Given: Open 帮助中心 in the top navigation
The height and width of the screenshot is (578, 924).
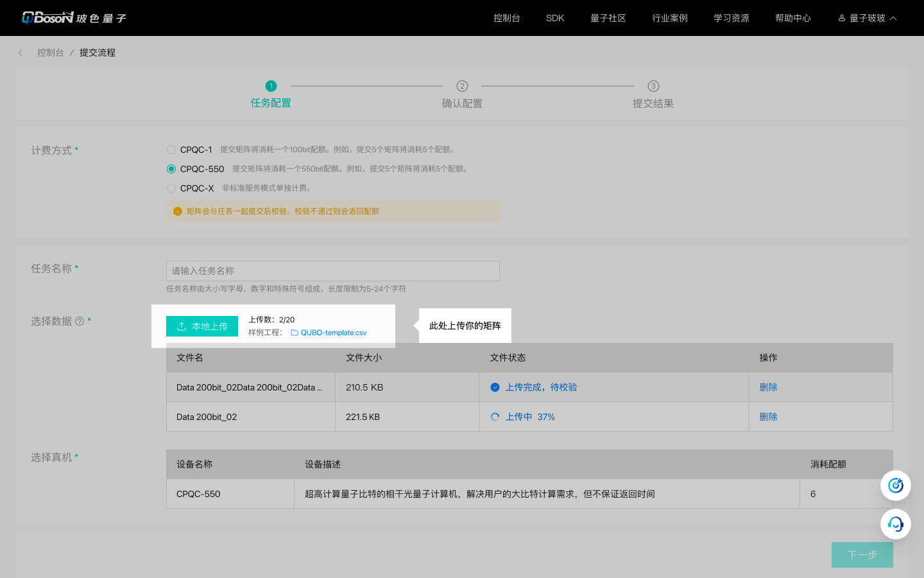Looking at the screenshot, I should click(793, 18).
